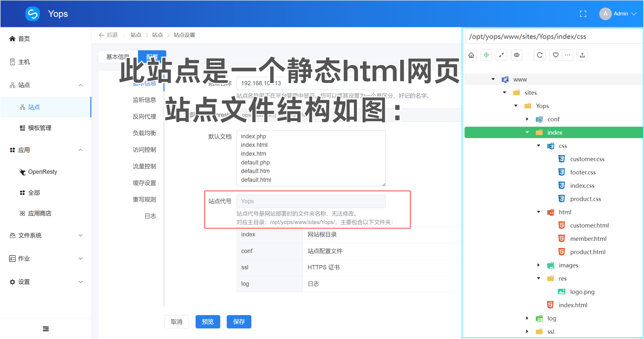Viewport: 644px width, 339px height.
Task: Switch to the 基本信息 tab
Action: [x=118, y=57]
